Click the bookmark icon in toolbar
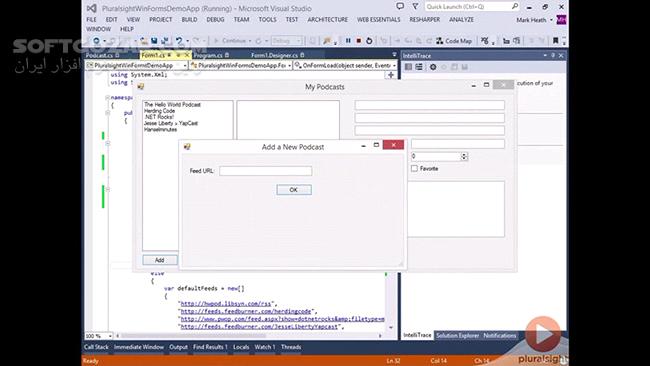 click(x=555, y=41)
